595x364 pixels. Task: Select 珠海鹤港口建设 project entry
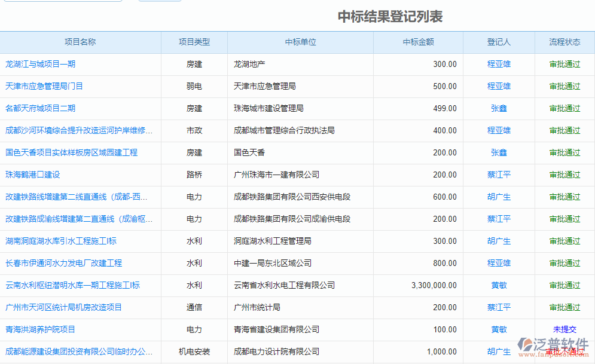coord(33,175)
